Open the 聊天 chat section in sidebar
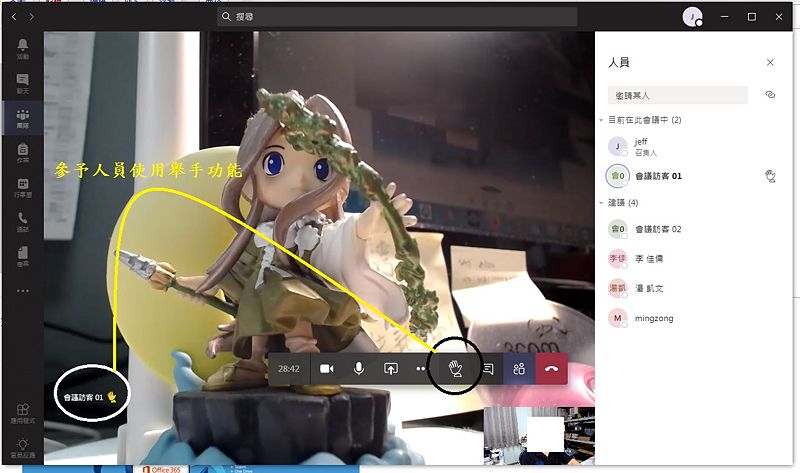800x473 pixels. click(22, 84)
